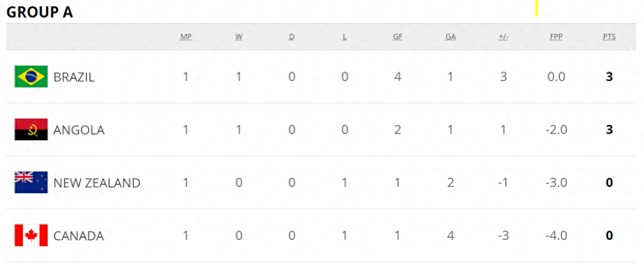Click the MP column header
This screenshot has width=644, height=270.
[186, 37]
